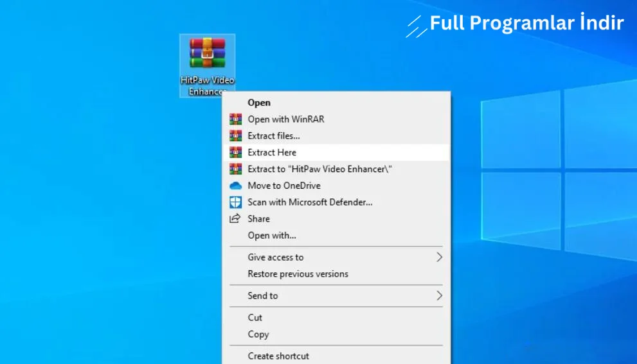Choose Share from the context menu

coord(336,219)
